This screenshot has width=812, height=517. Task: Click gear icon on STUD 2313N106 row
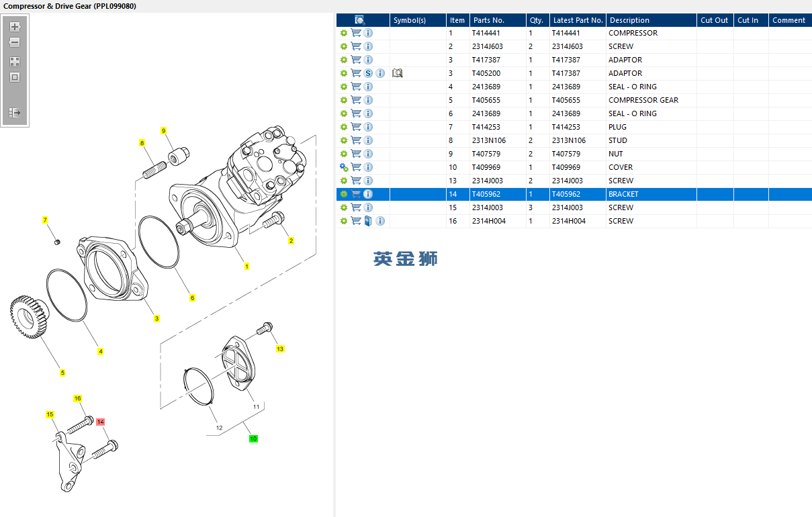pos(344,140)
